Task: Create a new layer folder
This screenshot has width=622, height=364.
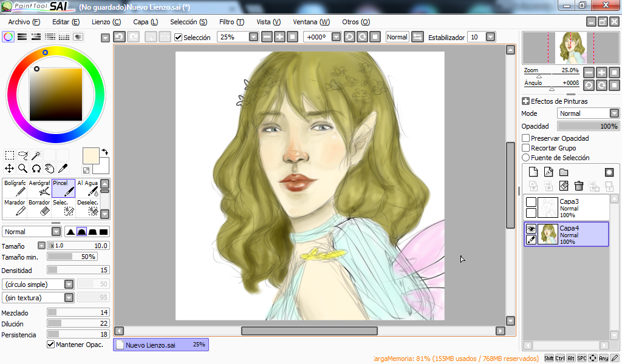Action: [564, 172]
